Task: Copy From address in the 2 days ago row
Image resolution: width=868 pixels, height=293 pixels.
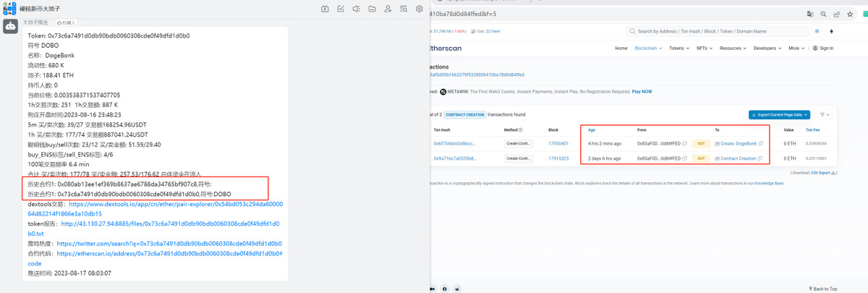Action: (685, 158)
